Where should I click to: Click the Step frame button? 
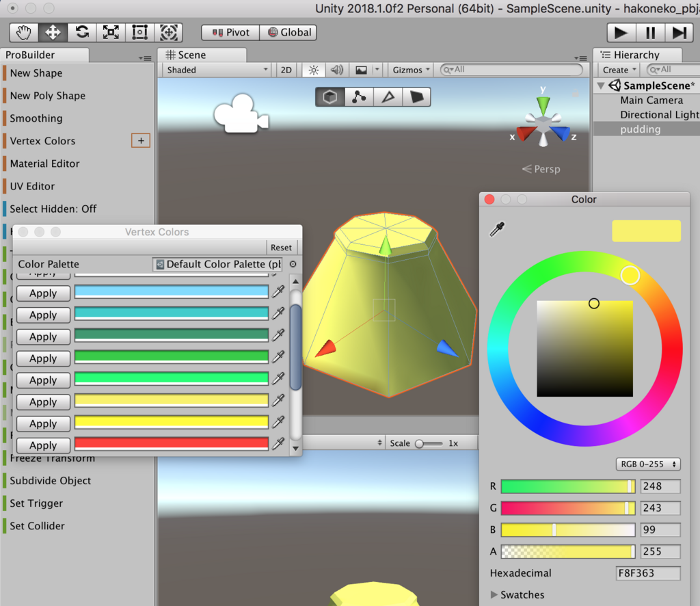tap(679, 33)
